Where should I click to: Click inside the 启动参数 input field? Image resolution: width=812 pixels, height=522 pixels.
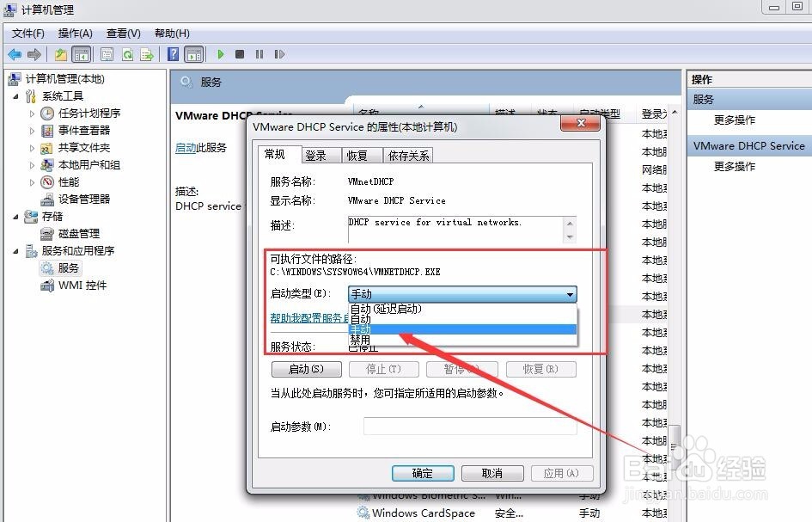(470, 426)
